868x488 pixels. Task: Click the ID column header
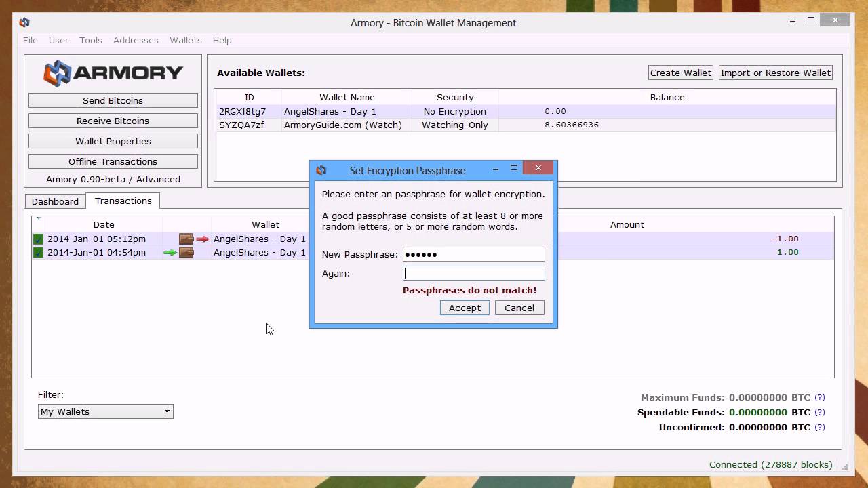pyautogui.click(x=249, y=97)
